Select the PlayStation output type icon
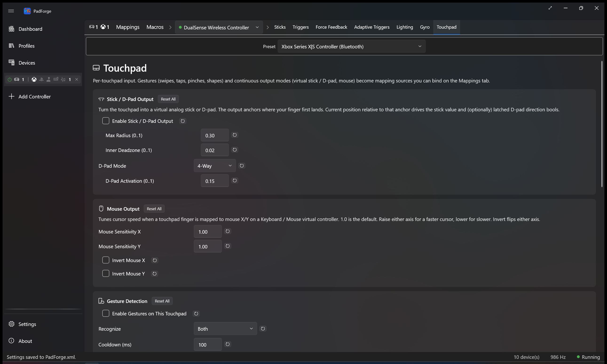 tap(41, 79)
